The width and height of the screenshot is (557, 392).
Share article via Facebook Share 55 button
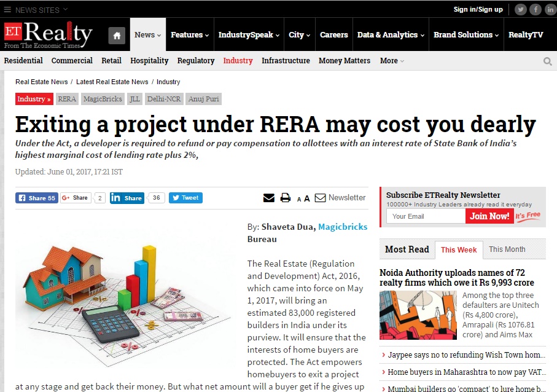coord(37,198)
